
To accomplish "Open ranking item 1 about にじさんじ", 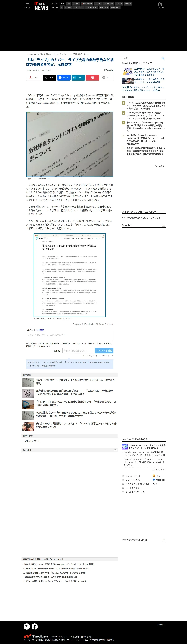I will coord(146,106).
